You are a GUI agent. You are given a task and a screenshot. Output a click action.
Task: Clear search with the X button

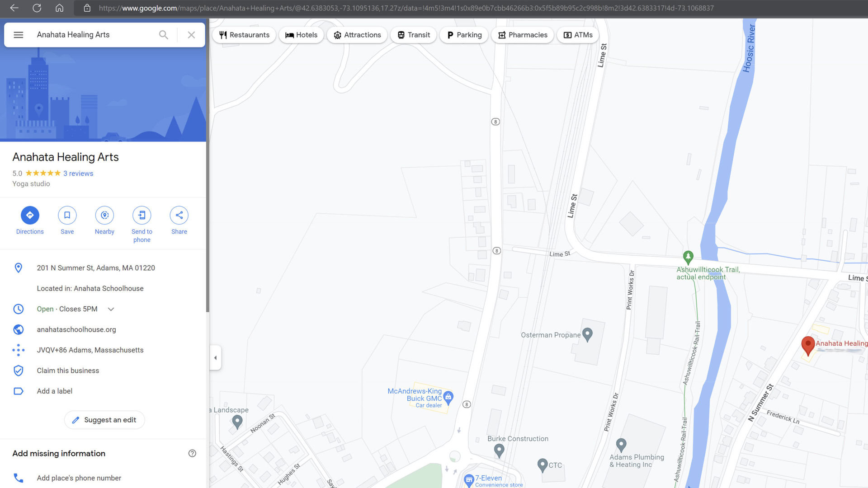(x=191, y=35)
